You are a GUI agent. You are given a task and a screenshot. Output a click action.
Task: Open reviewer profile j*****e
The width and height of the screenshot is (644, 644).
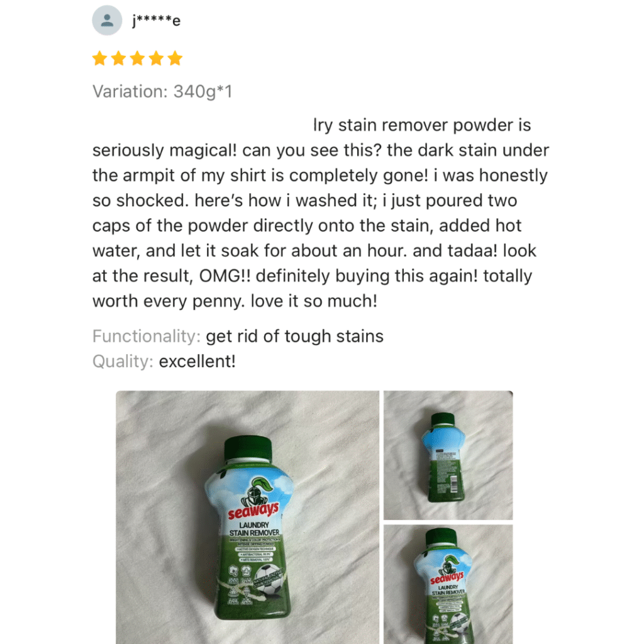[157, 21]
